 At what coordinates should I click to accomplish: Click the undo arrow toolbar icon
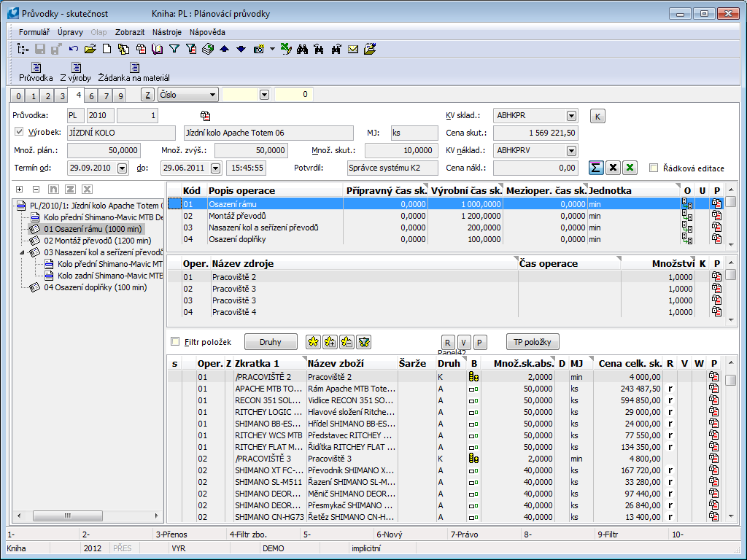point(74,50)
